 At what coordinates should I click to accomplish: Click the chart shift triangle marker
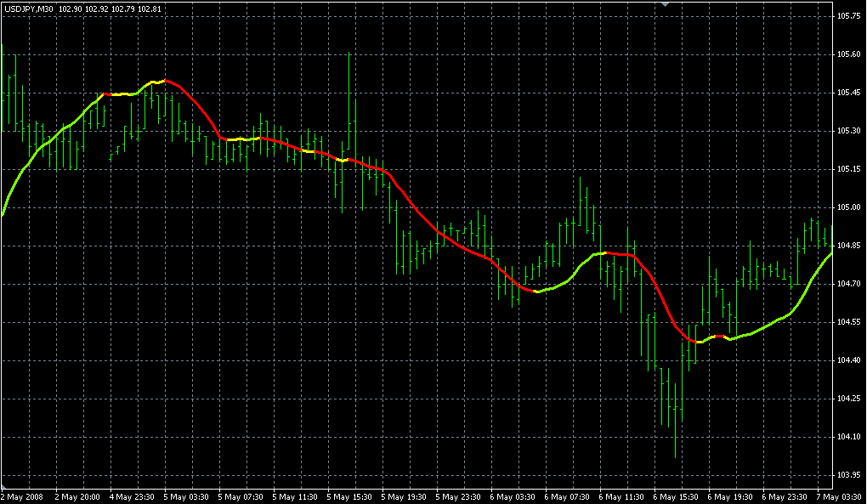pyautogui.click(x=666, y=5)
